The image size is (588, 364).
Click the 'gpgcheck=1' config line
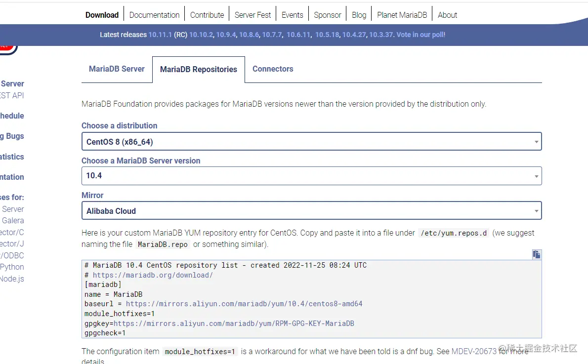(x=105, y=333)
